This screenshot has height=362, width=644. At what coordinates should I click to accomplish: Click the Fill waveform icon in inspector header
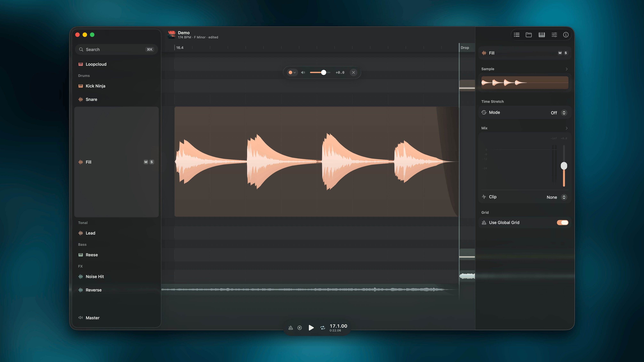(484, 53)
